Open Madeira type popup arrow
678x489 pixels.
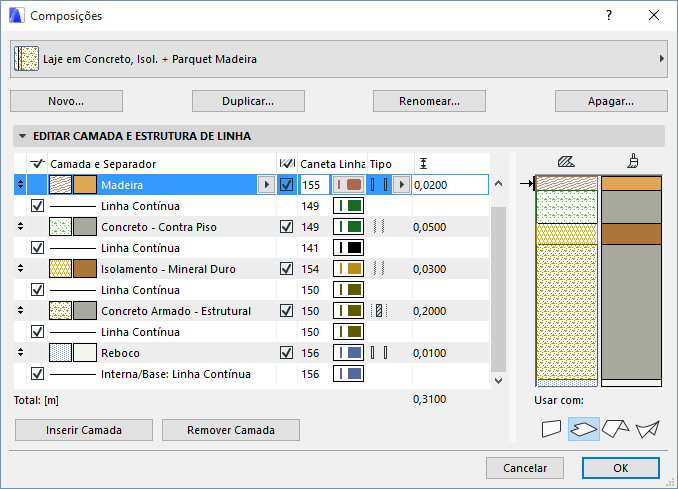(x=402, y=185)
